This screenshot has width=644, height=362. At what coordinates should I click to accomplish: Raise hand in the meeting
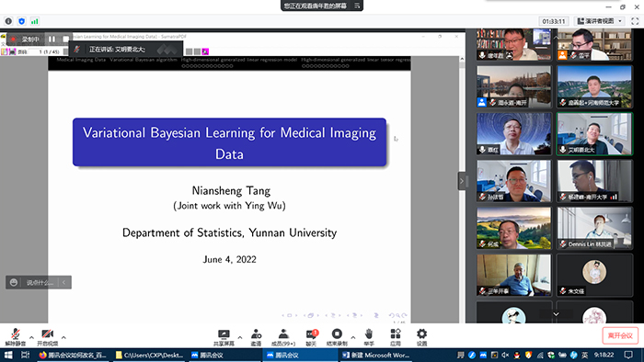click(x=369, y=337)
